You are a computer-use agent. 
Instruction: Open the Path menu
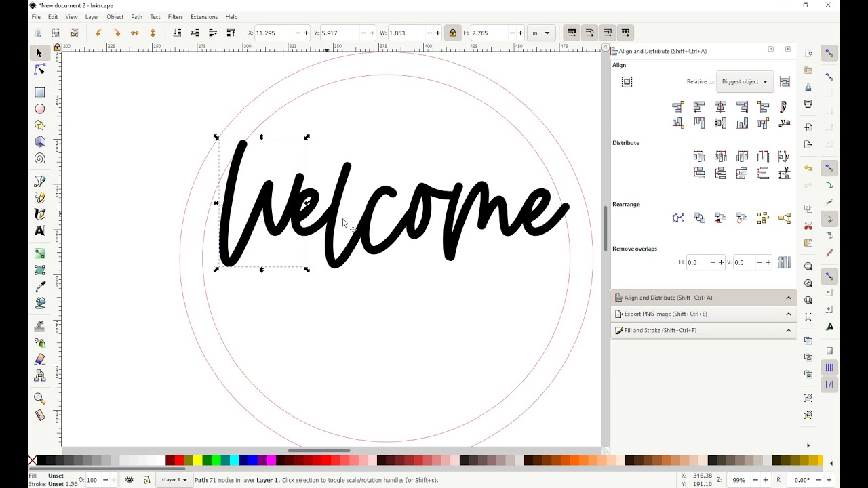(x=137, y=17)
